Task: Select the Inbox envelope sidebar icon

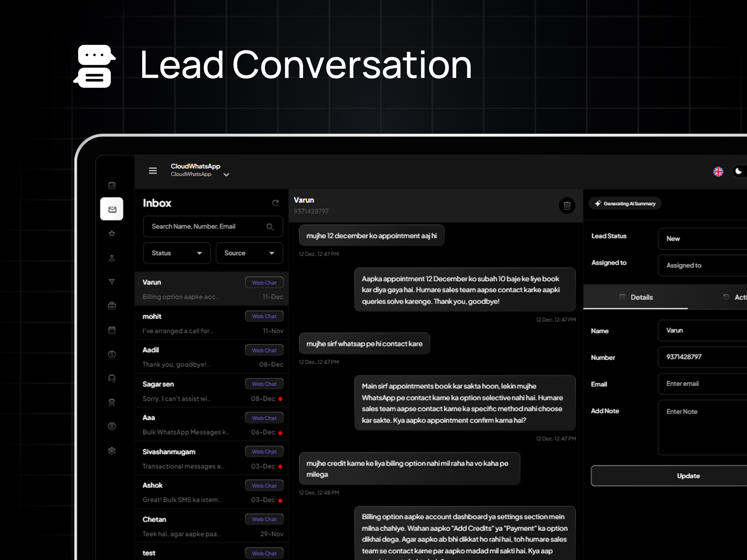Action: [112, 209]
